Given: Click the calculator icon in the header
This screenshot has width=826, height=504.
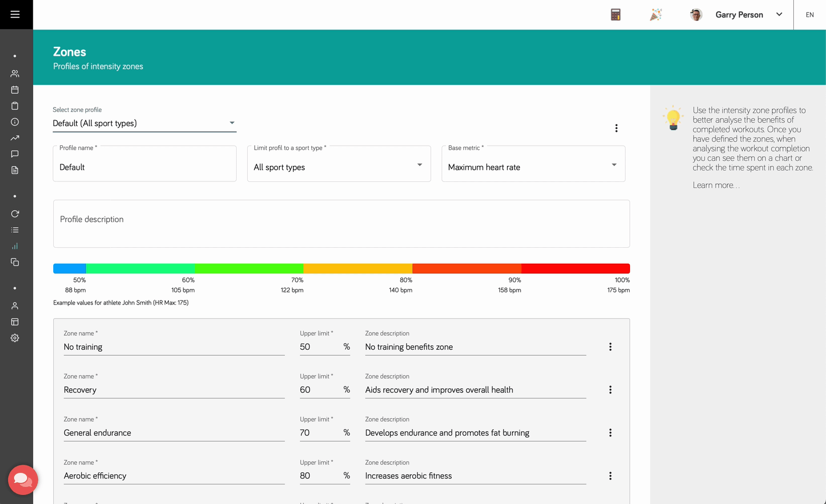Looking at the screenshot, I should (x=615, y=15).
